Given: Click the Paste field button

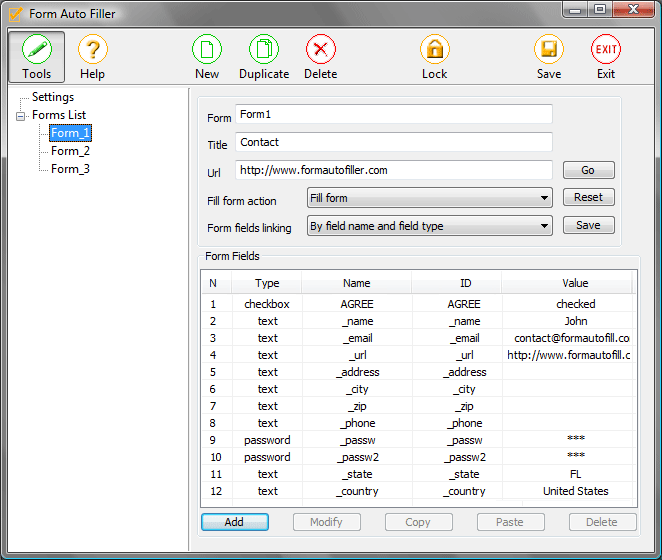Looking at the screenshot, I should click(510, 522).
